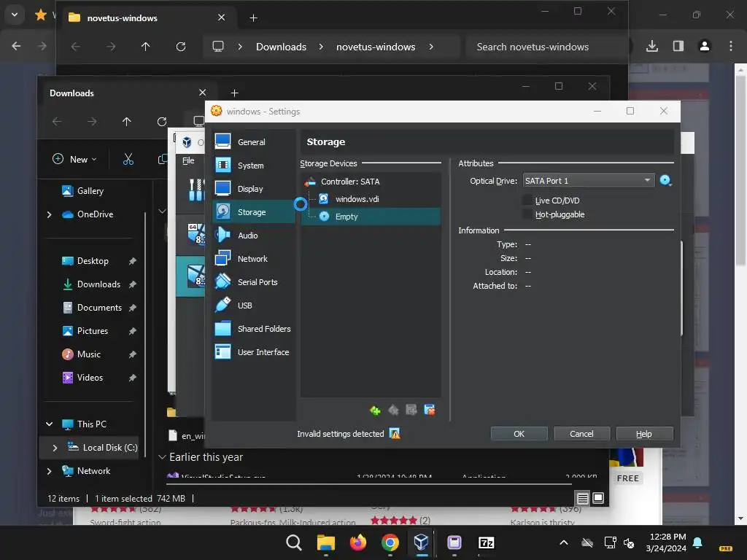Open Chrome downloads icon
Image resolution: width=747 pixels, height=560 pixels.
[x=651, y=46]
